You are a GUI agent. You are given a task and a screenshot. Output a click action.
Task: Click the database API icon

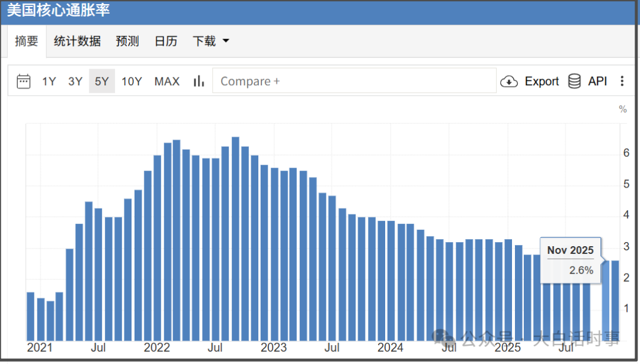574,81
